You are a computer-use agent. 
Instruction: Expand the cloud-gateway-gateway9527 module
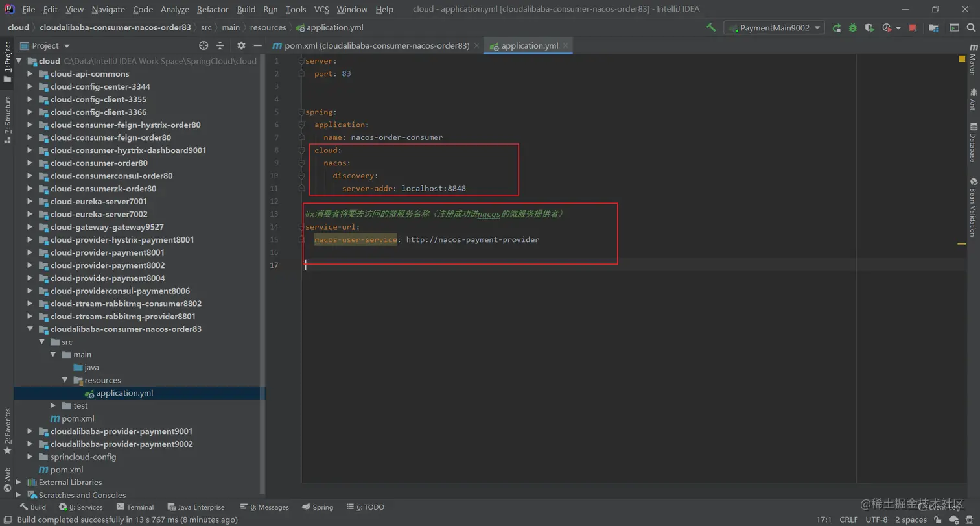coord(30,227)
